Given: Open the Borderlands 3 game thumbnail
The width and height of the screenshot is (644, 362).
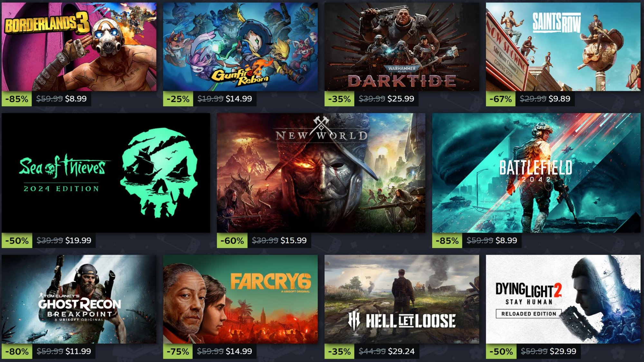Looking at the screenshot, I should pos(79,47).
